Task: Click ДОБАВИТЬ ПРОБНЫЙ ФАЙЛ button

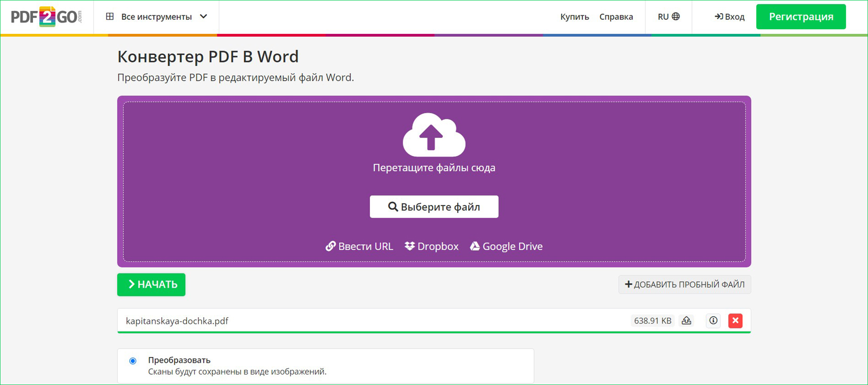Action: tap(685, 285)
